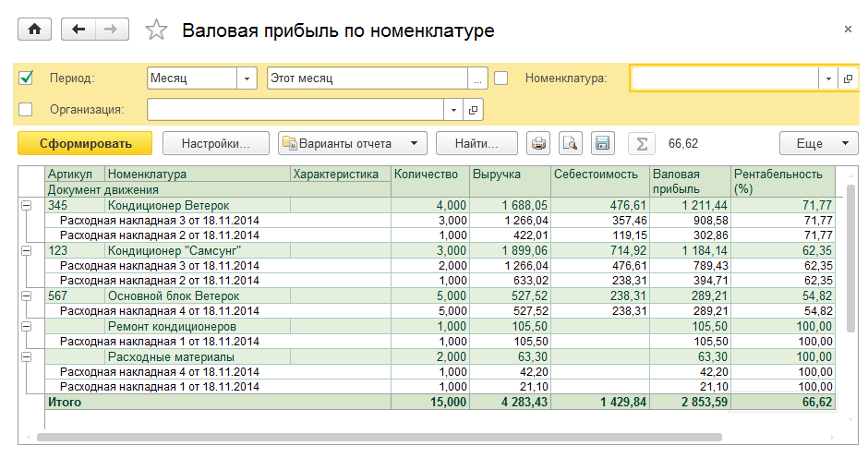Expand the Номенклатура field dropdown arrow
Viewport: 868px width, 458px height.
(826, 78)
